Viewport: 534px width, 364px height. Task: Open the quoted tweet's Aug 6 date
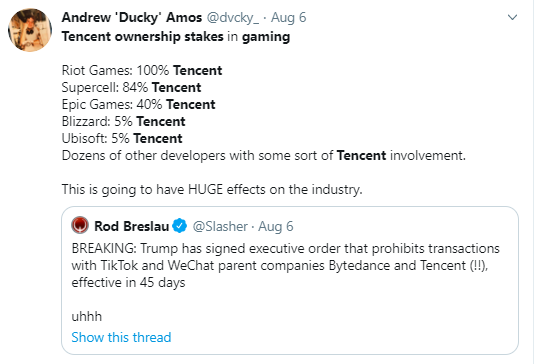(x=276, y=226)
